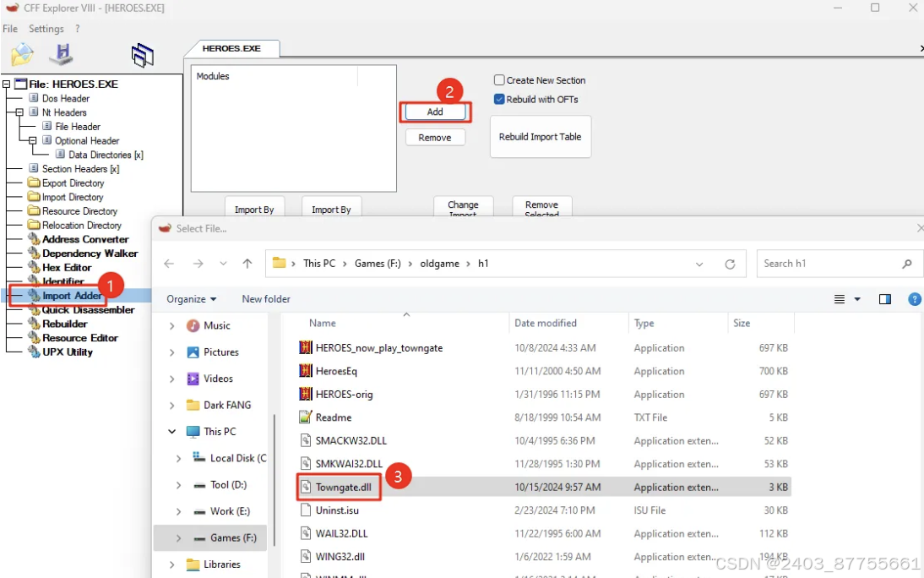Viewport: 924px width, 578px height.
Task: Click the Add module button
Action: point(435,112)
